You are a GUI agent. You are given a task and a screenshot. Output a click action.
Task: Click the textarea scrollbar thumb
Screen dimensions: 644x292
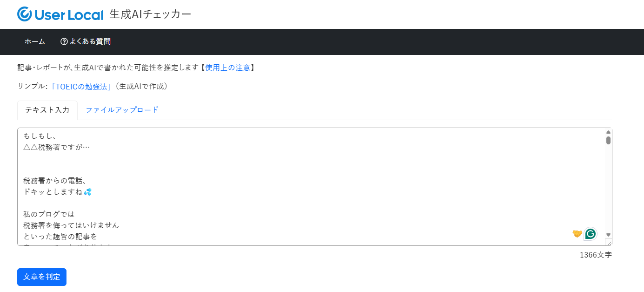click(x=608, y=140)
